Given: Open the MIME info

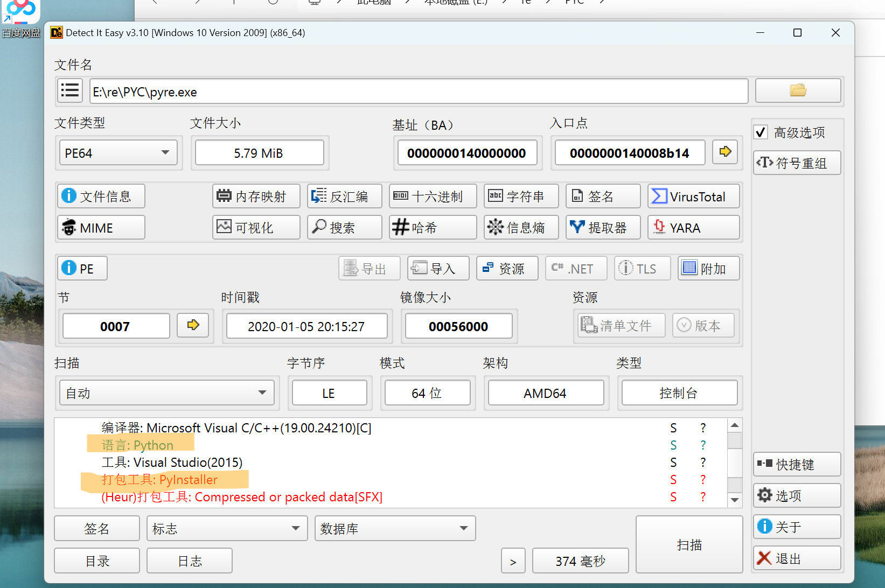Looking at the screenshot, I should 101,227.
